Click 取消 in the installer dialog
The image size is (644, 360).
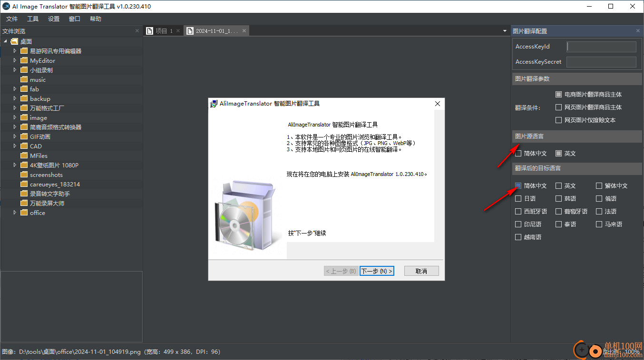point(421,271)
